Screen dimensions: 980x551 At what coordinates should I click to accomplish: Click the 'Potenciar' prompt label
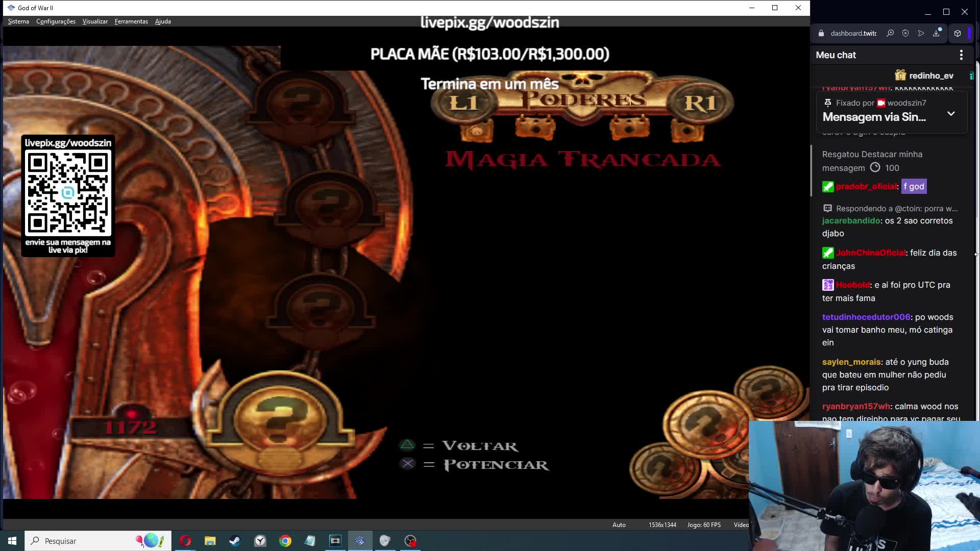tap(496, 465)
